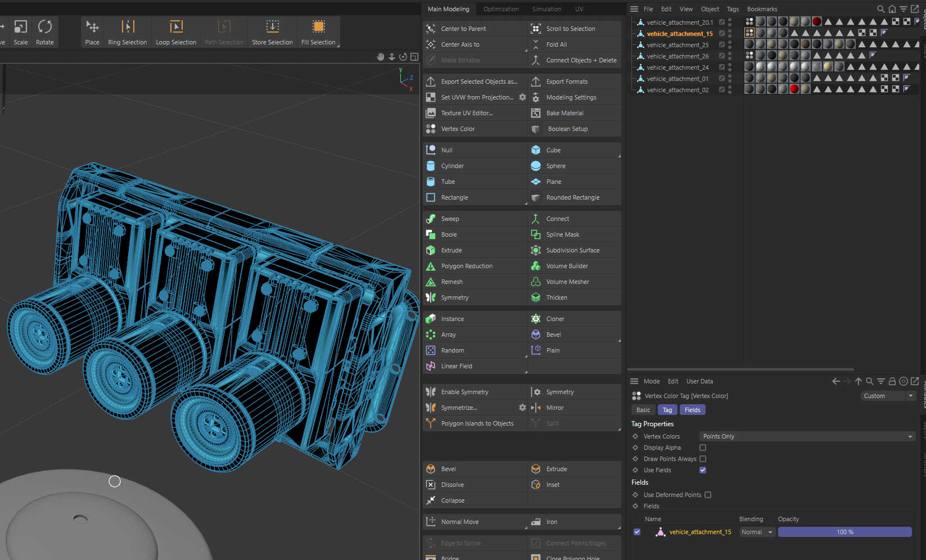This screenshot has width=926, height=560.
Task: Activate the Loop Selection tool
Action: click(x=176, y=33)
